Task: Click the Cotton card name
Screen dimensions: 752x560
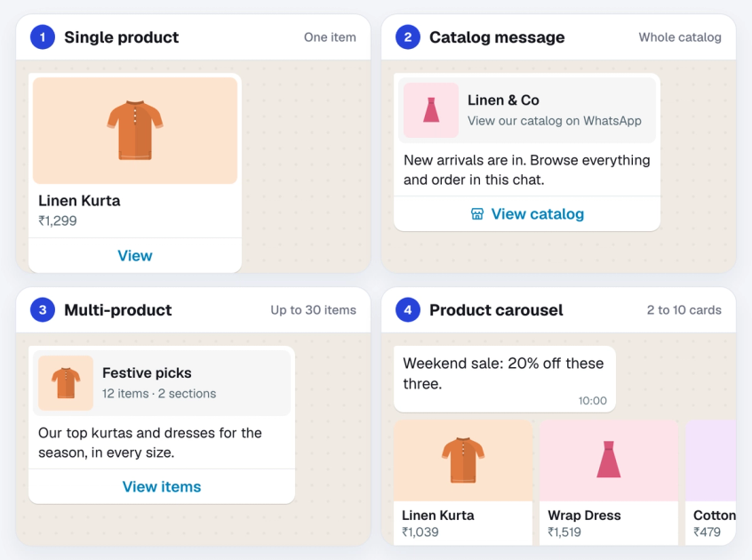Action: coord(715,515)
